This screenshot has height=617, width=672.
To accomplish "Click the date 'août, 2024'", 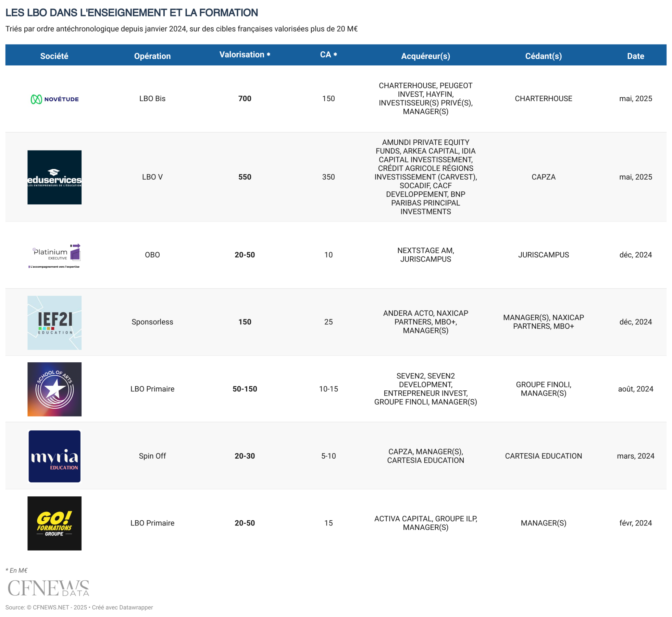I will click(x=635, y=389).
